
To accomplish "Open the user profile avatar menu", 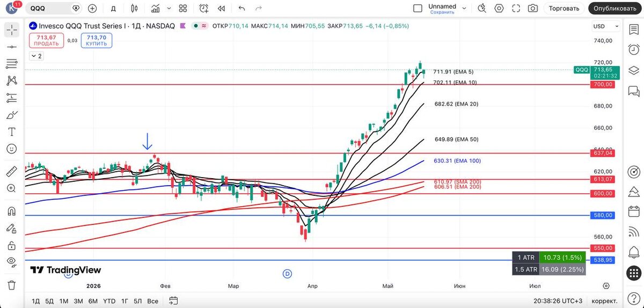I will 12,8.
